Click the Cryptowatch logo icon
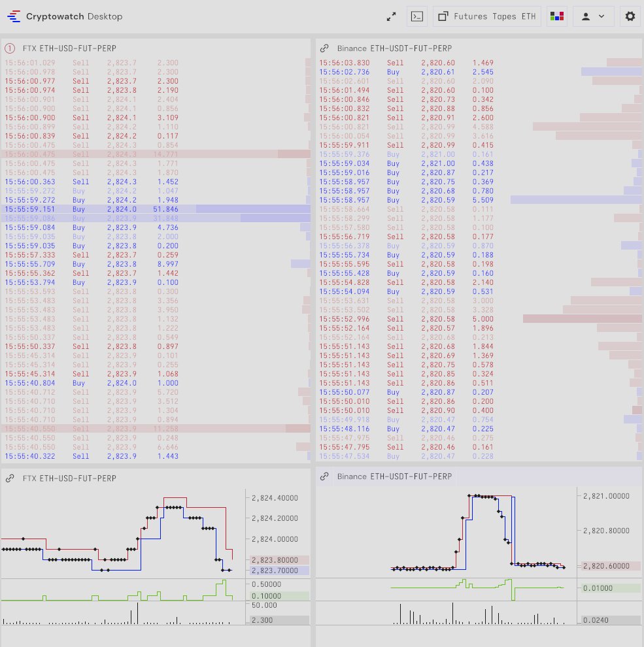 (x=14, y=16)
